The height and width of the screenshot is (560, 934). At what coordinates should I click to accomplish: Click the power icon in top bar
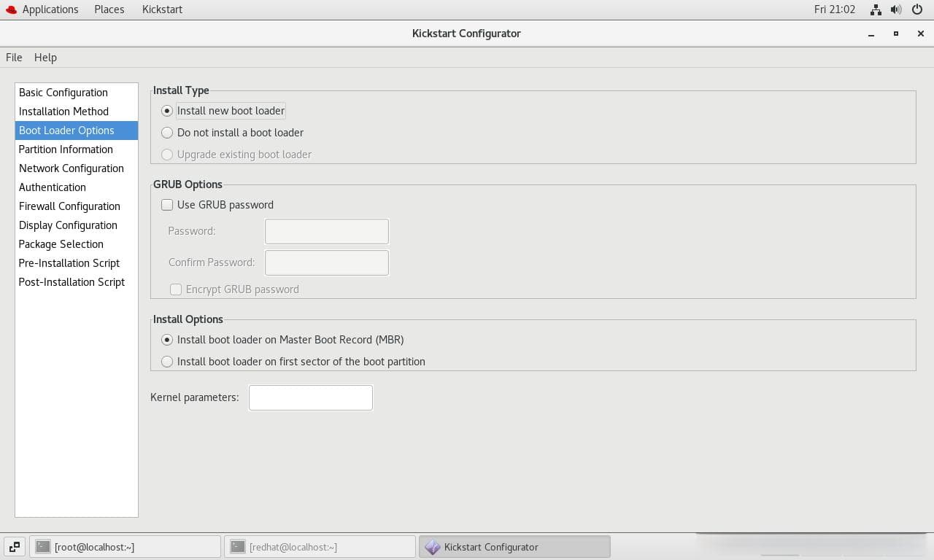click(918, 9)
